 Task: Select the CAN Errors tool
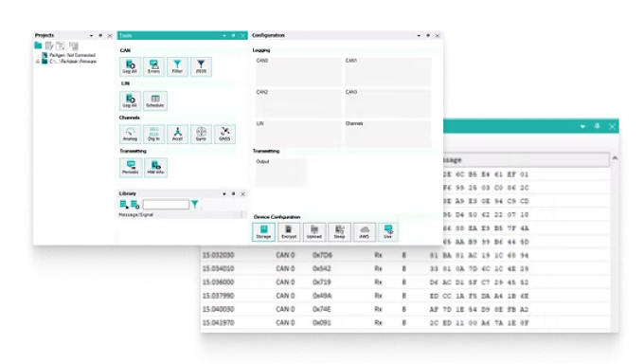click(153, 66)
